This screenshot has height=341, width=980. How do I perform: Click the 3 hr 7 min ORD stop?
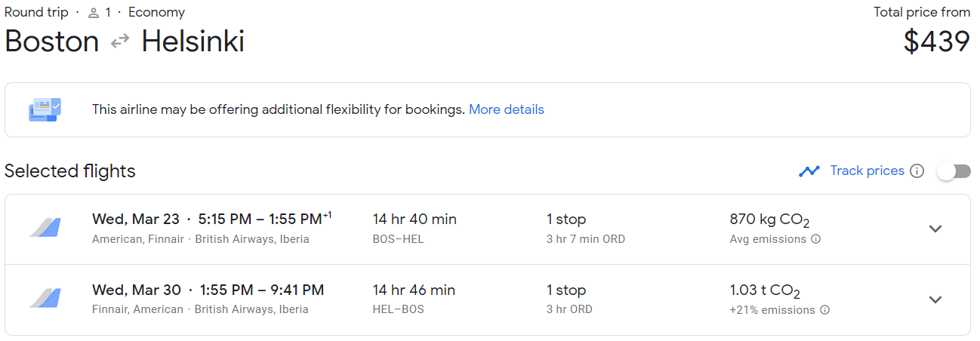point(586,239)
